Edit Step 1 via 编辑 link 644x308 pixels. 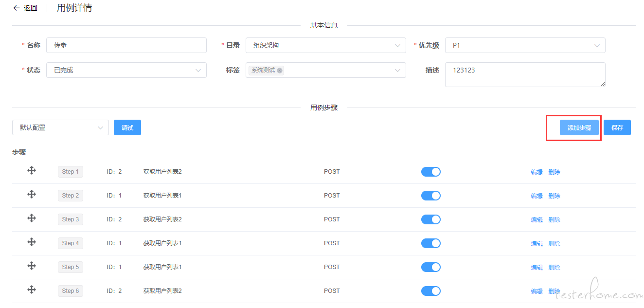[537, 172]
